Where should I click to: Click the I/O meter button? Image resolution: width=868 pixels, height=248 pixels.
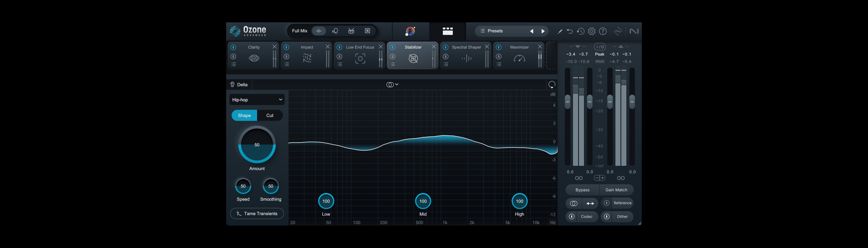point(599,47)
